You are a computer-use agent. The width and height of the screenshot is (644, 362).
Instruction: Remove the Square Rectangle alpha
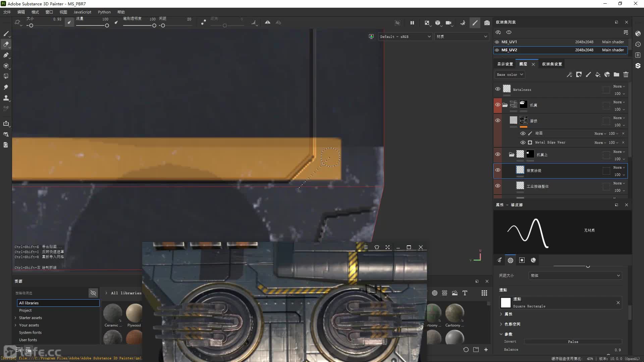(618, 303)
